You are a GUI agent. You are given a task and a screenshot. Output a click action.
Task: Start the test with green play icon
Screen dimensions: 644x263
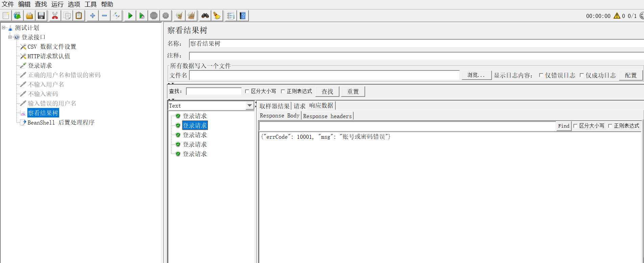point(130,16)
